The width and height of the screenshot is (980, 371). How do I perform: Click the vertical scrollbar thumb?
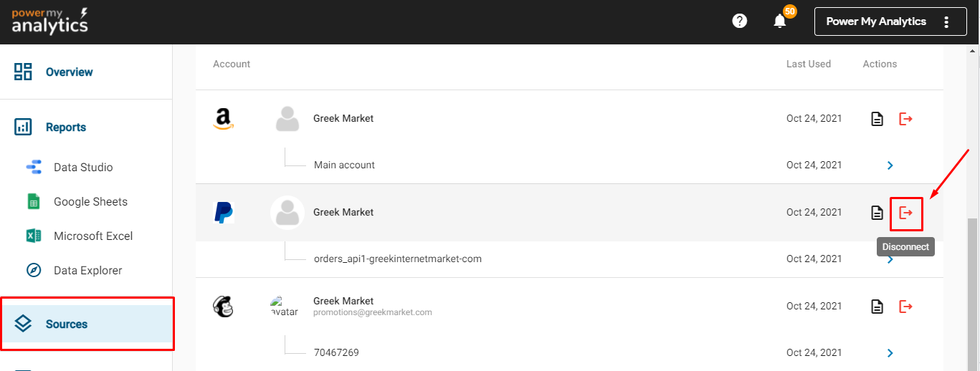coord(973,294)
